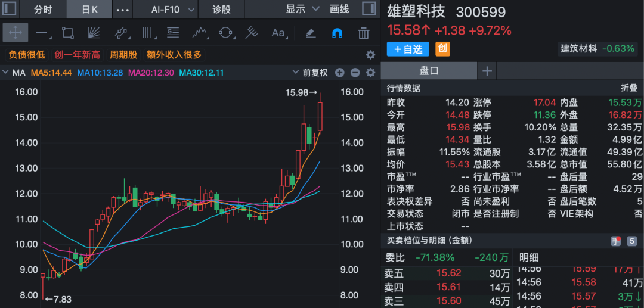Click the 创一年新高 tag

click(x=77, y=55)
